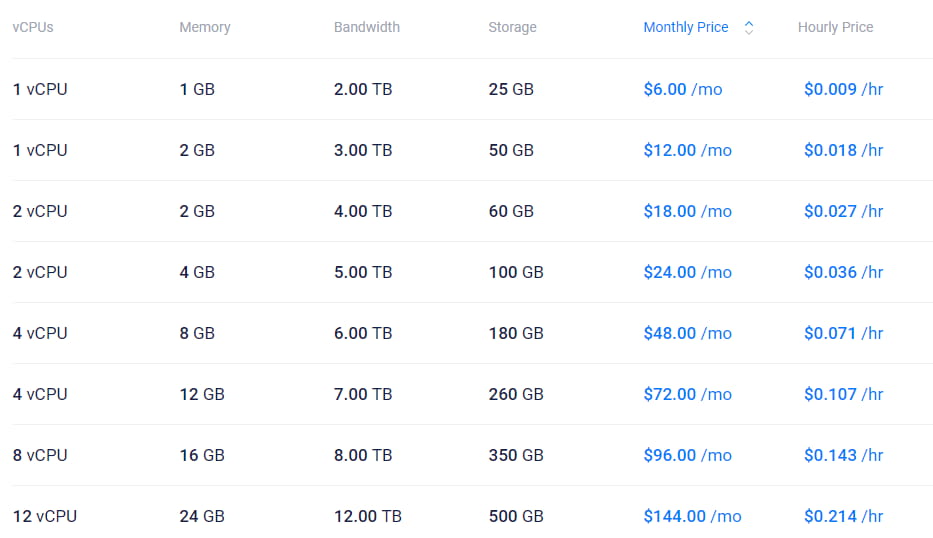Sort by the Hourly Price column header

[x=835, y=28]
